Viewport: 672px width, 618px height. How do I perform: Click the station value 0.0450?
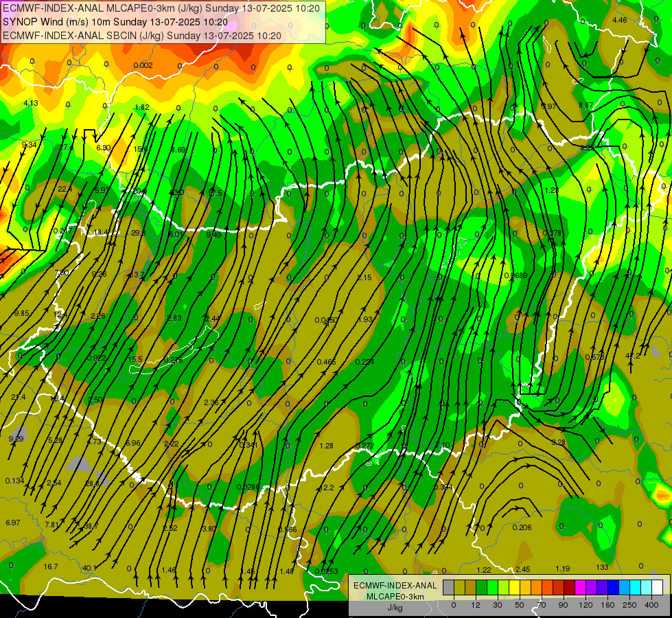tap(326, 320)
